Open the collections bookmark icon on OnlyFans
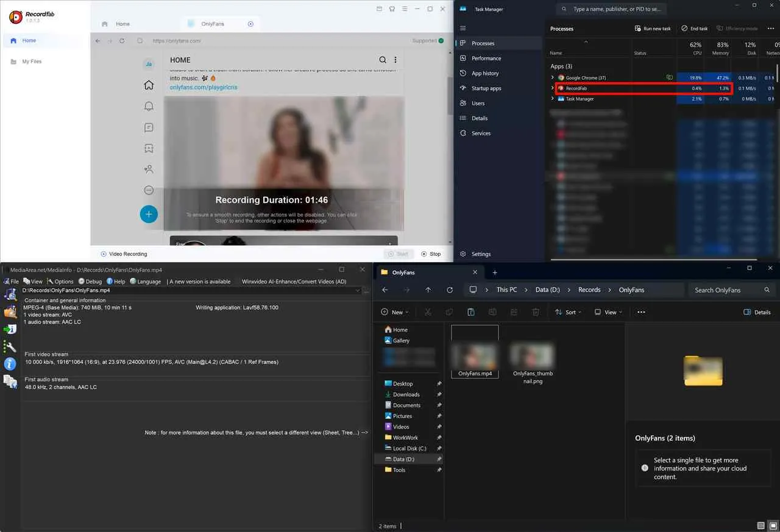Screen dimensions: 780x532 pyautogui.click(x=149, y=148)
